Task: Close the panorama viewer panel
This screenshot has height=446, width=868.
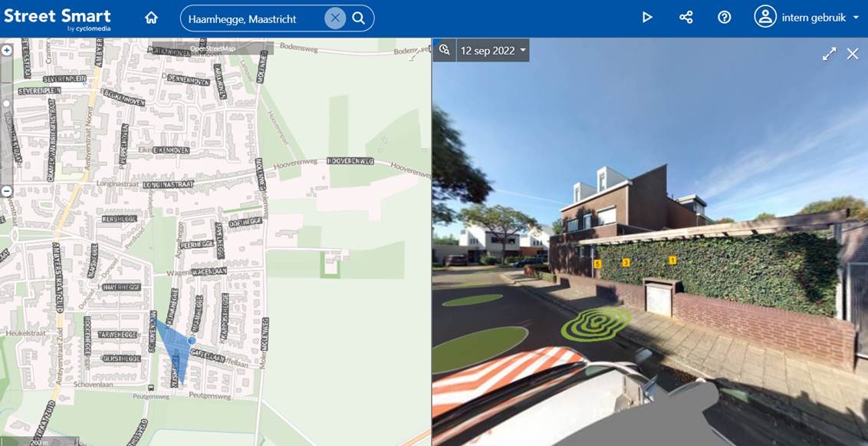Action: coord(853,54)
